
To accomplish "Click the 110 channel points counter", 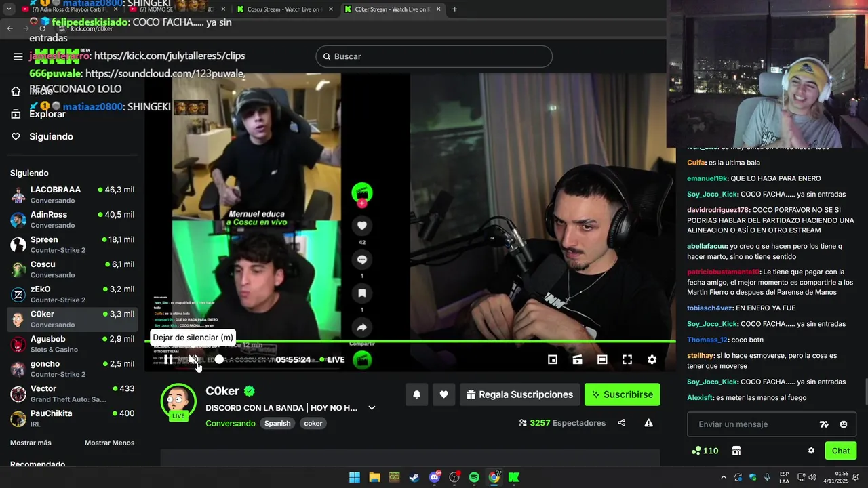I will pos(705,451).
